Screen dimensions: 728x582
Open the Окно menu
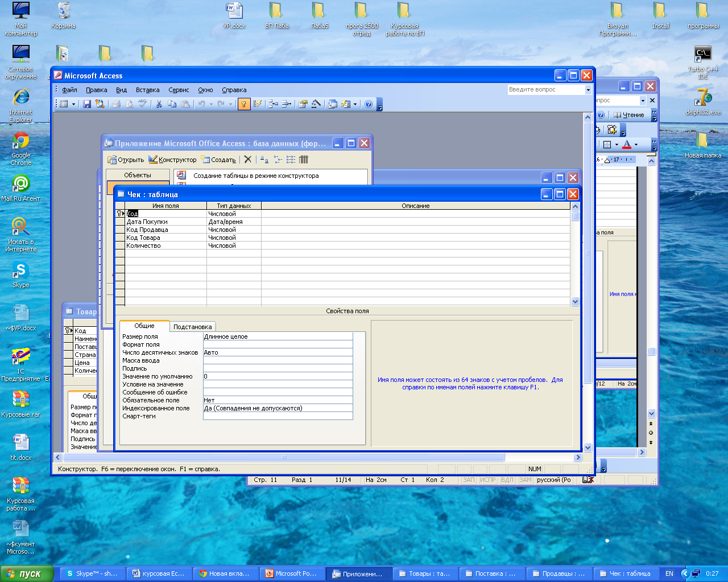coord(205,90)
